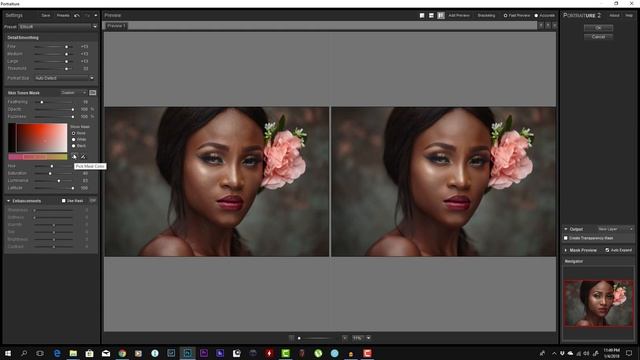Click the hue range color strip

[38, 157]
